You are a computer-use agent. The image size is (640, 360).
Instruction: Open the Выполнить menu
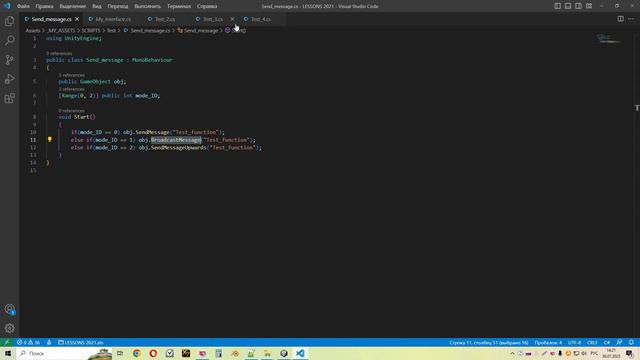tap(147, 6)
